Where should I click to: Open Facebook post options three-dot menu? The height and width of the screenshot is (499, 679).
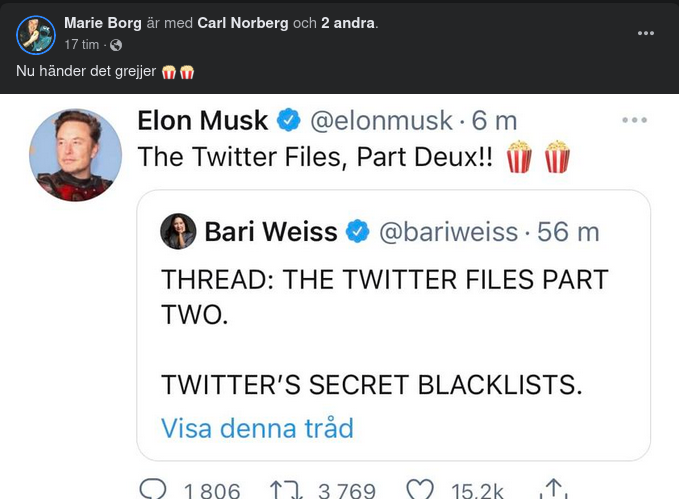646,33
